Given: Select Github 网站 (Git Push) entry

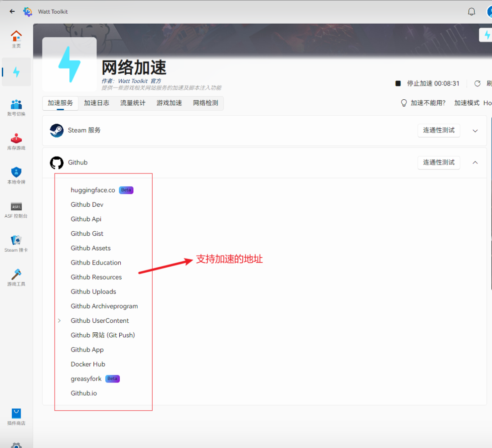Looking at the screenshot, I should pyautogui.click(x=103, y=335).
